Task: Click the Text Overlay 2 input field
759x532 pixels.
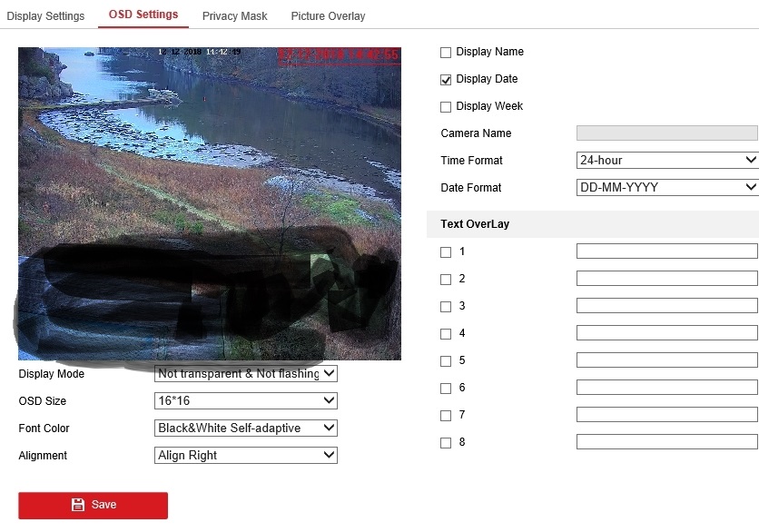Action: click(x=666, y=279)
